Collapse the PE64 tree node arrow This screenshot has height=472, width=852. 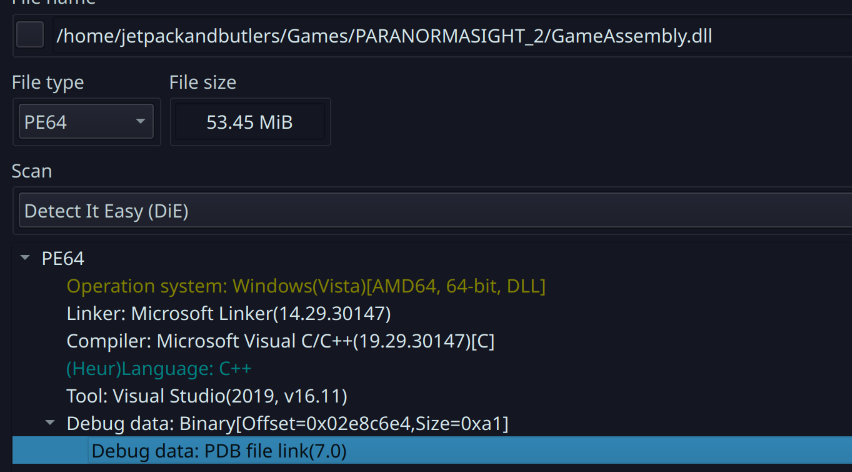[x=25, y=259]
